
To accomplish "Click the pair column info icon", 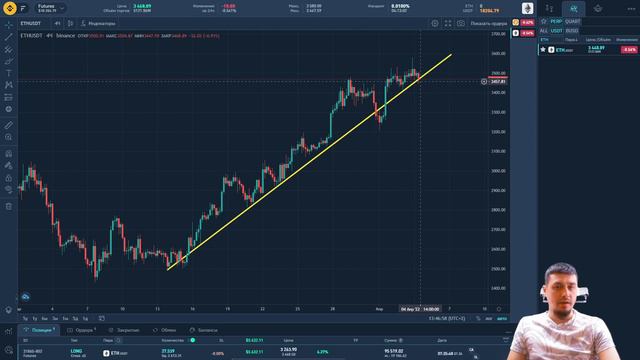I will 118,340.
